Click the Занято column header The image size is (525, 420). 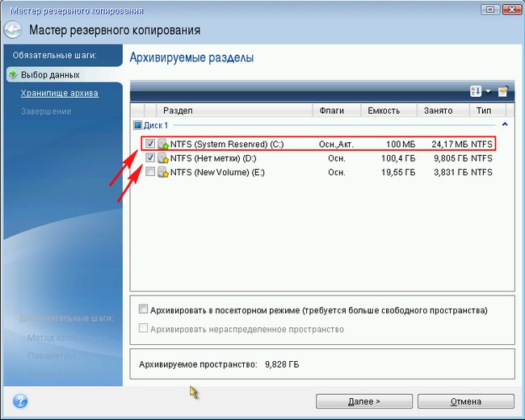point(437,110)
